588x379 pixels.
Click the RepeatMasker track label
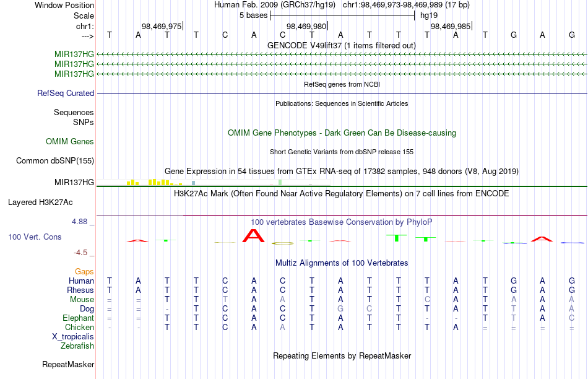[x=68, y=364]
